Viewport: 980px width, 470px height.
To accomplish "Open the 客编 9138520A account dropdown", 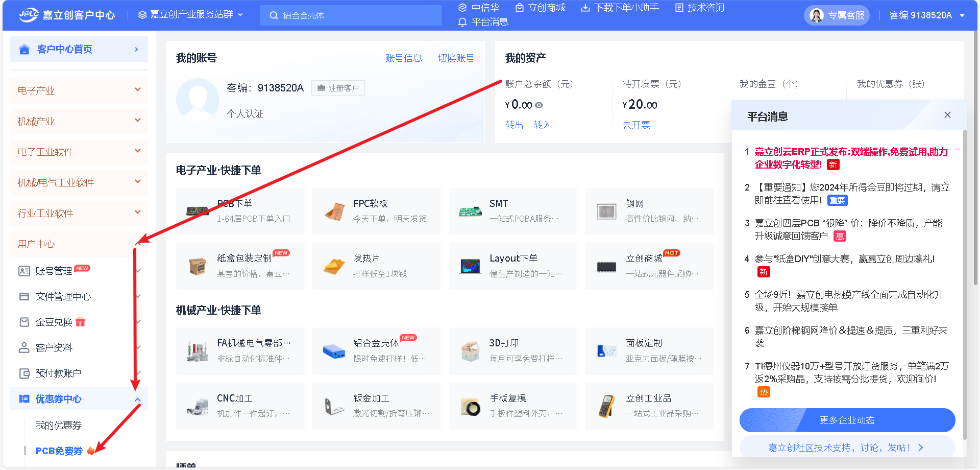I will (927, 15).
